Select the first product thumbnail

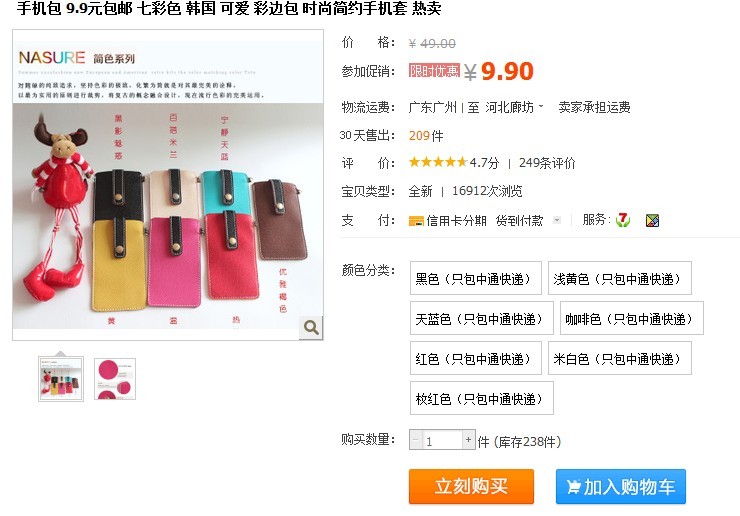click(61, 379)
